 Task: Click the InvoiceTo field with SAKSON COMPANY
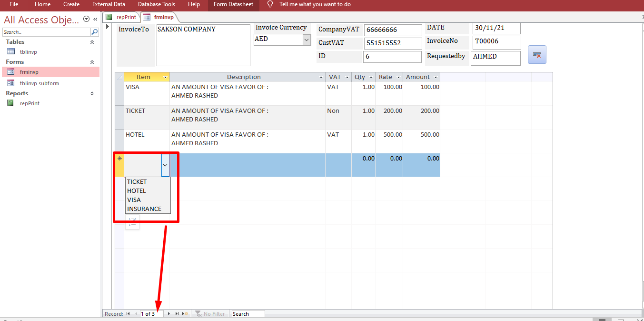pos(203,45)
